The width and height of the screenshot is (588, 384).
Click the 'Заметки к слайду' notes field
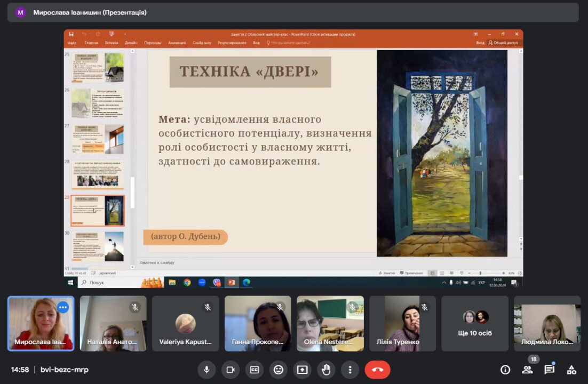[x=329, y=262]
